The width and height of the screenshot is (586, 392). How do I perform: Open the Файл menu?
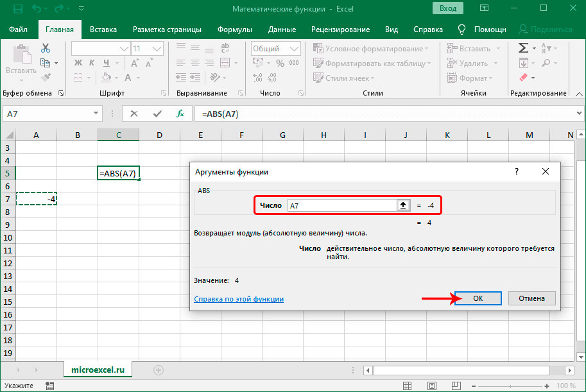[x=18, y=30]
